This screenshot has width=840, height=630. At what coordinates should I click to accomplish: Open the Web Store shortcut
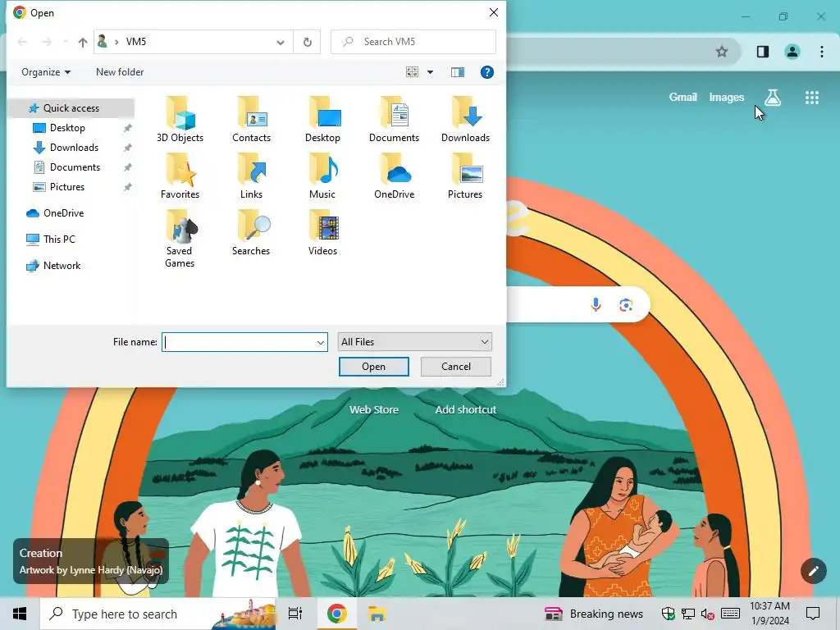pos(374,410)
